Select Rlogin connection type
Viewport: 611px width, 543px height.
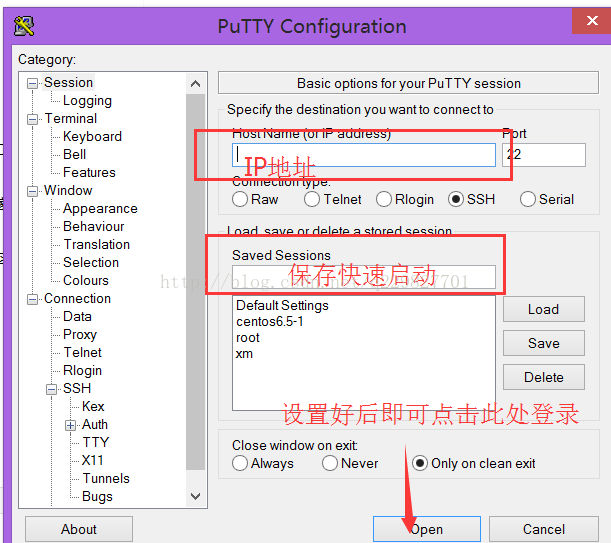click(383, 199)
